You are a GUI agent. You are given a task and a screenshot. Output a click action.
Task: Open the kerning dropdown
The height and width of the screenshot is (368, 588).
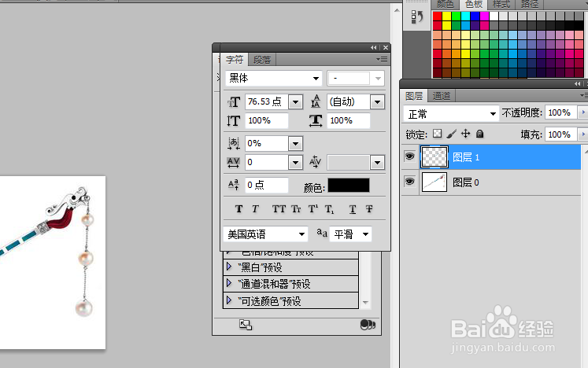coord(377,162)
